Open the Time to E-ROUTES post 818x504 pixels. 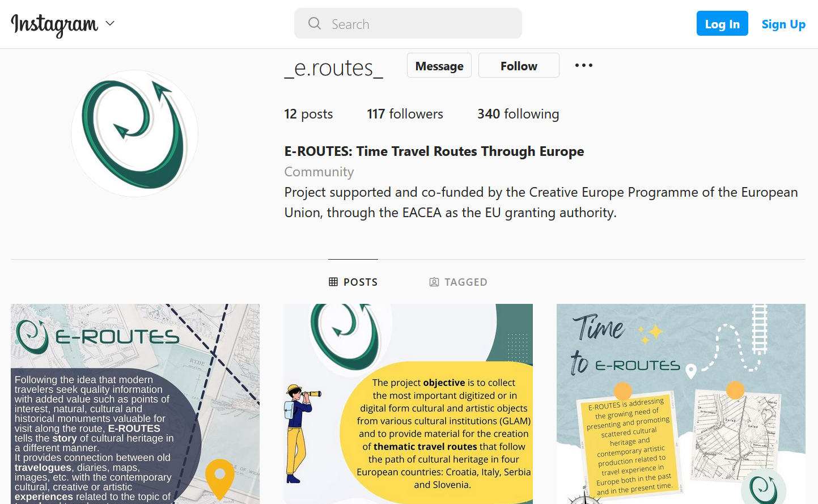681,404
